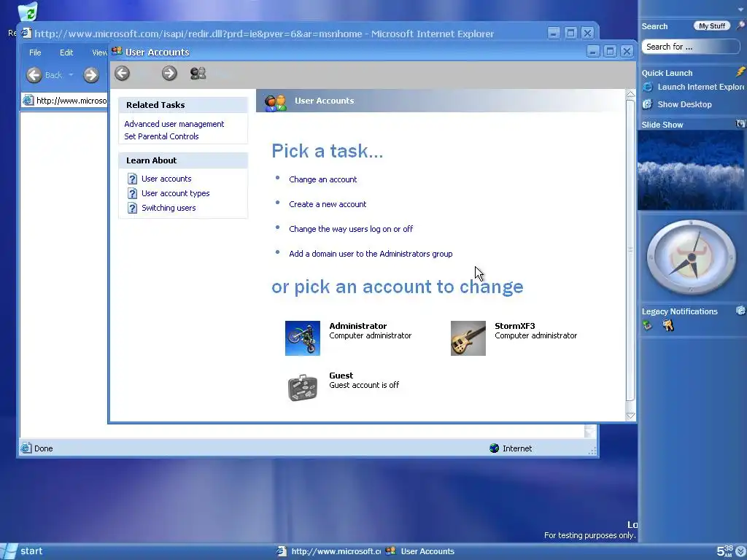Screen dimensions: 747x560
Task: Click the Legacy Notifications tile header icon
Action: coord(740,311)
